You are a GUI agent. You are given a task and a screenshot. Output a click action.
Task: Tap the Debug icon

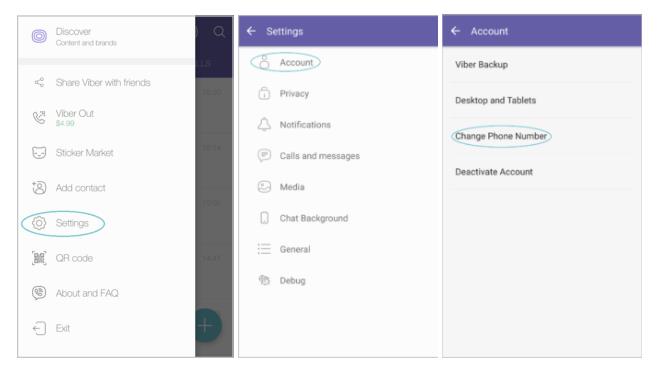pos(264,280)
